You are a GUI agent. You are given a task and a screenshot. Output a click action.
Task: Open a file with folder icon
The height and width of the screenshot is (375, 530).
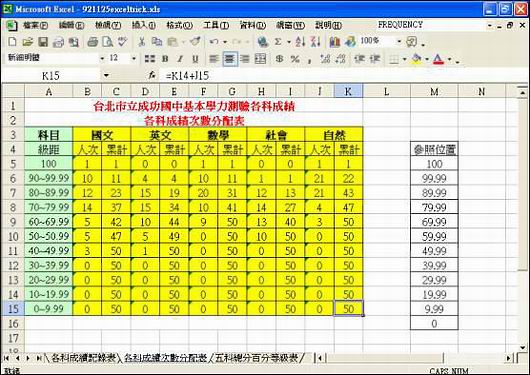click(x=28, y=42)
